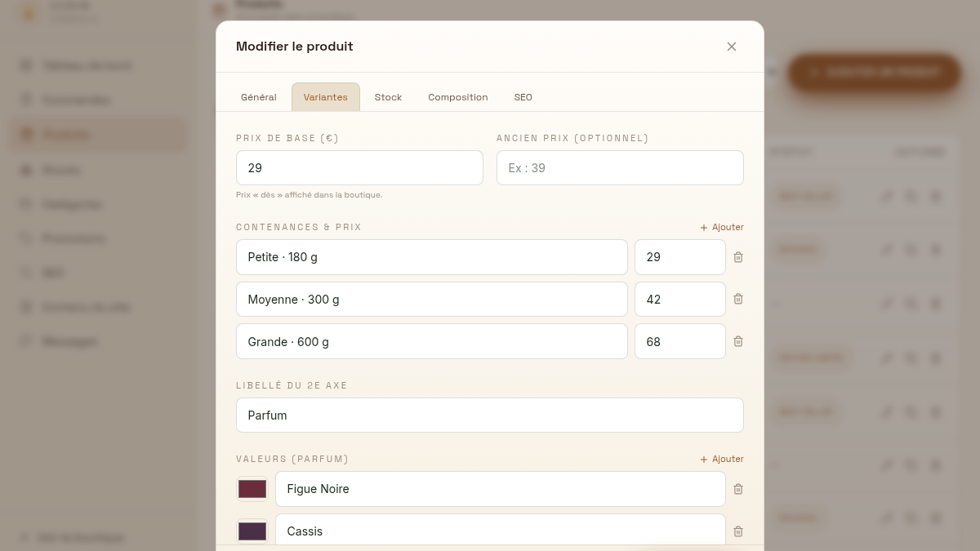980x551 pixels.
Task: Click the "Contenances & Prix" section label
Action: pos(299,227)
